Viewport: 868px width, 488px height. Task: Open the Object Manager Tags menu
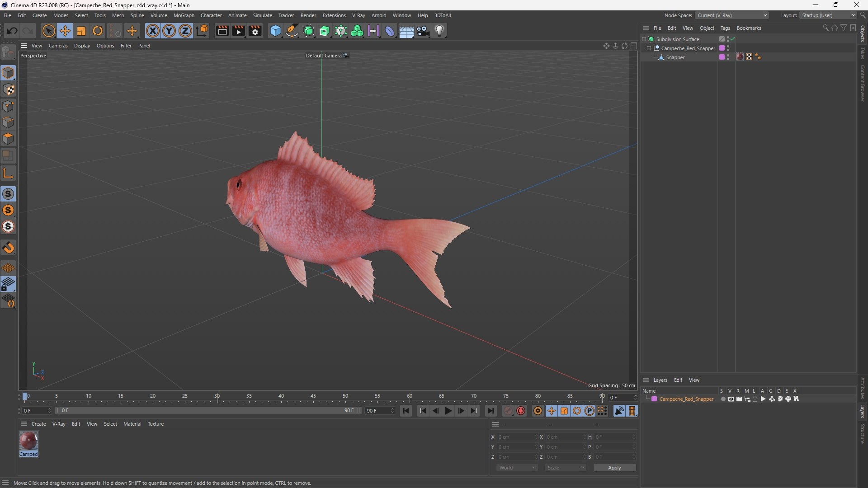725,28
